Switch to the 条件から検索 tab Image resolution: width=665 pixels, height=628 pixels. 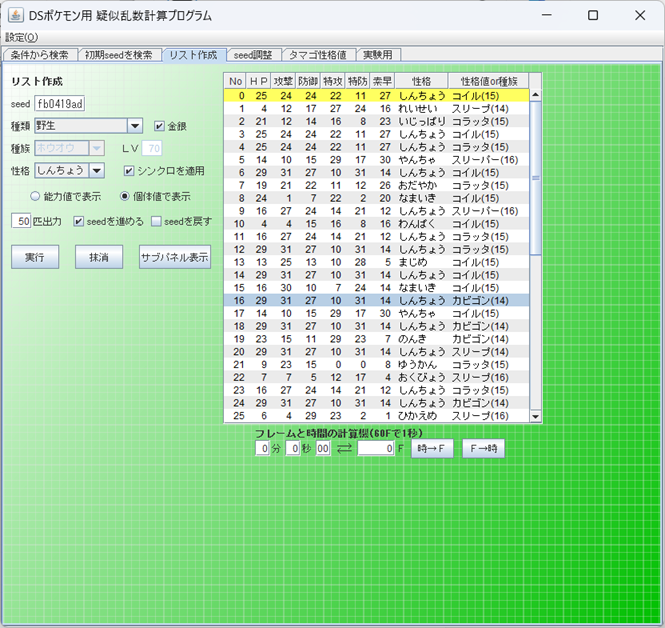click(x=40, y=55)
